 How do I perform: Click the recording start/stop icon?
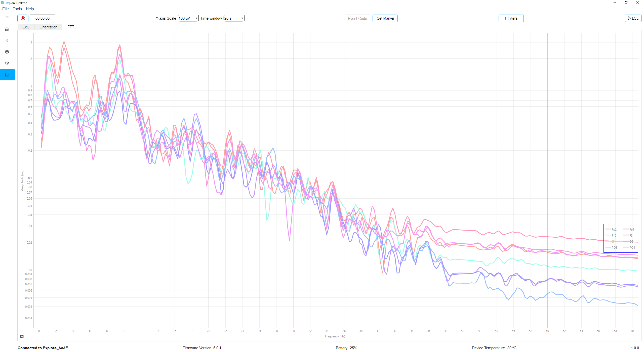(x=23, y=18)
